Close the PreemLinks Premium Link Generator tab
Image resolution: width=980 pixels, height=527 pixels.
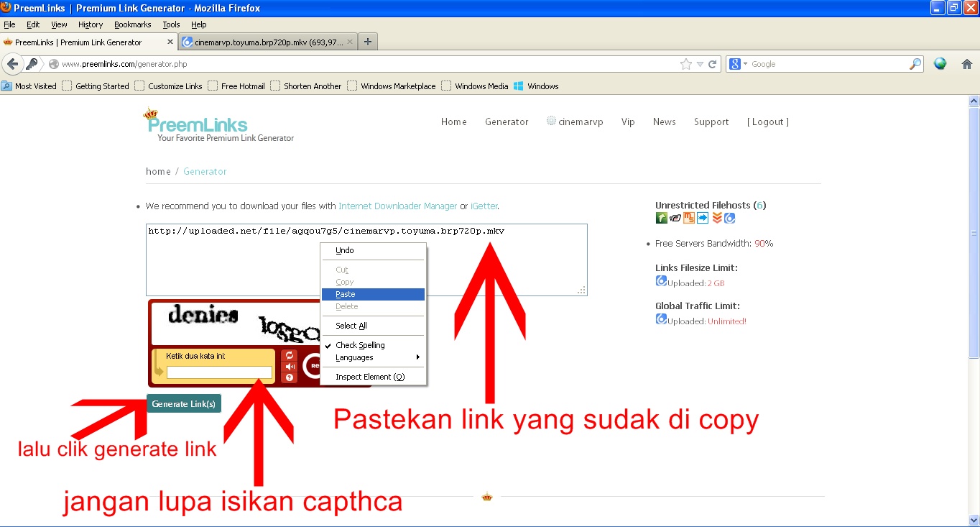(169, 42)
